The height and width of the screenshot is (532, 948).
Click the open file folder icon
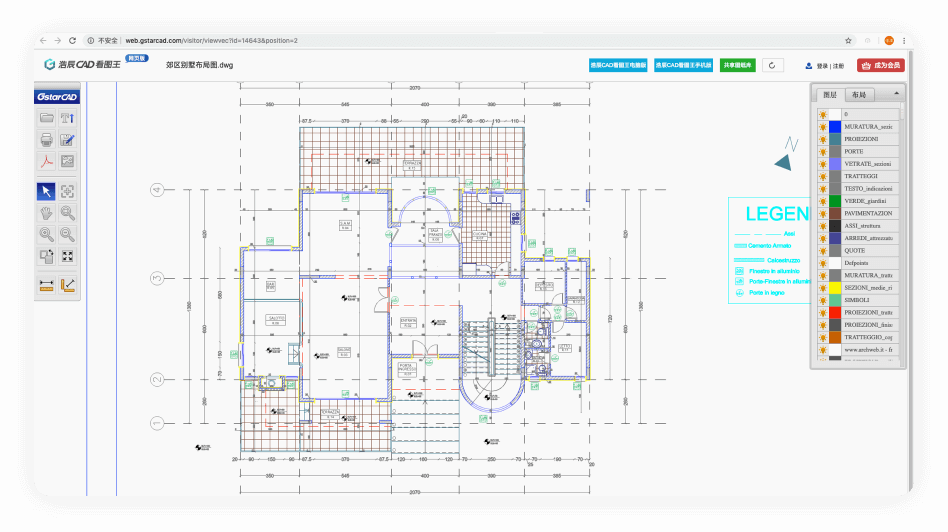click(x=47, y=118)
